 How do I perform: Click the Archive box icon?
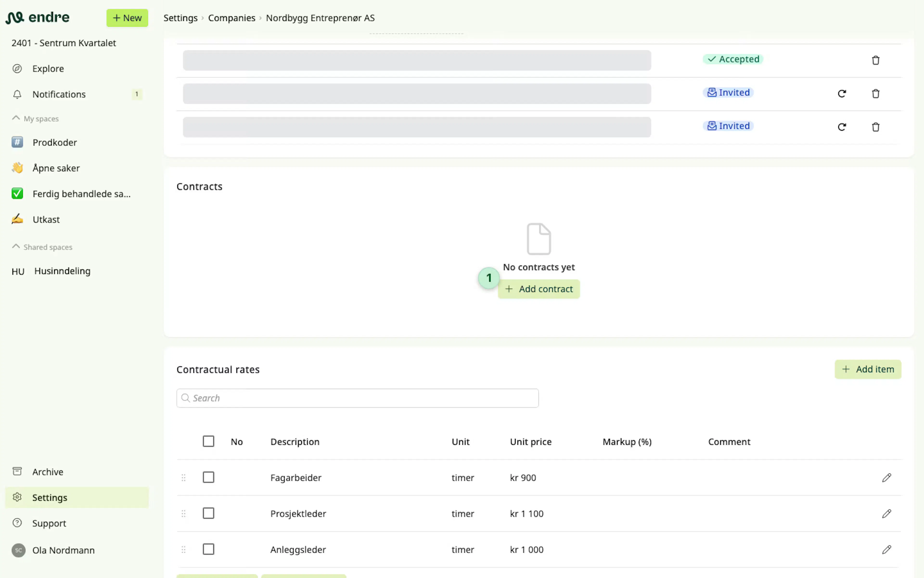[x=17, y=472]
